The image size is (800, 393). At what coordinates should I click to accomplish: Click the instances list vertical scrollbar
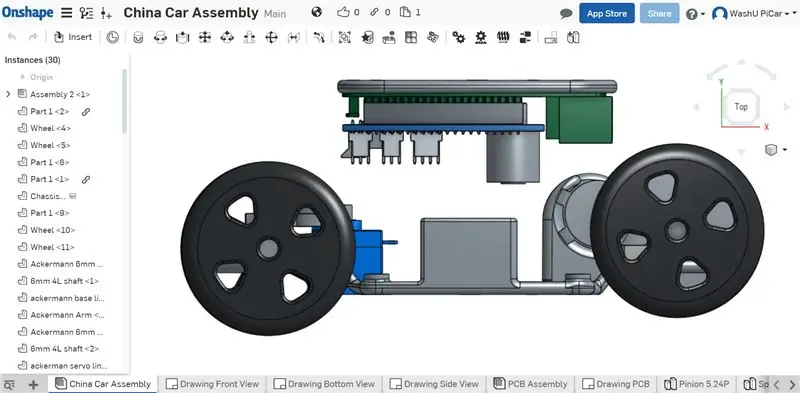point(124,102)
